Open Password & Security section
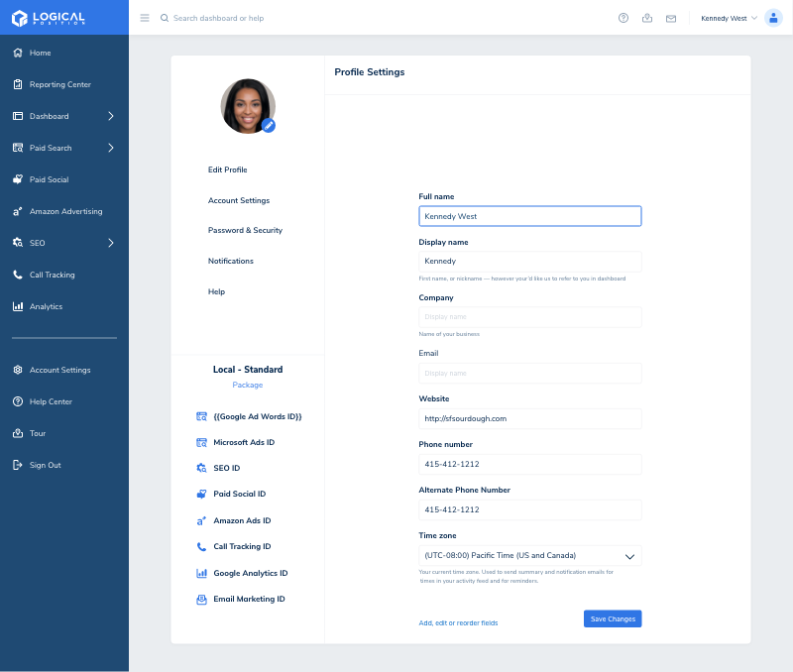 click(x=245, y=231)
